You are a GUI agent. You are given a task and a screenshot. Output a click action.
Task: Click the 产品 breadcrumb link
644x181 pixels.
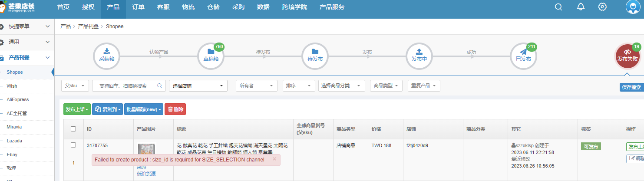[x=66, y=26]
